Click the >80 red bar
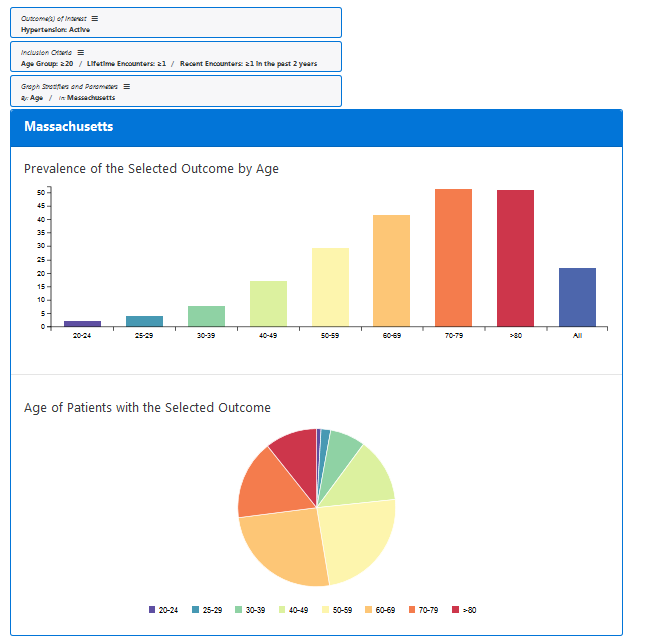The image size is (663, 642). pyautogui.click(x=515, y=258)
